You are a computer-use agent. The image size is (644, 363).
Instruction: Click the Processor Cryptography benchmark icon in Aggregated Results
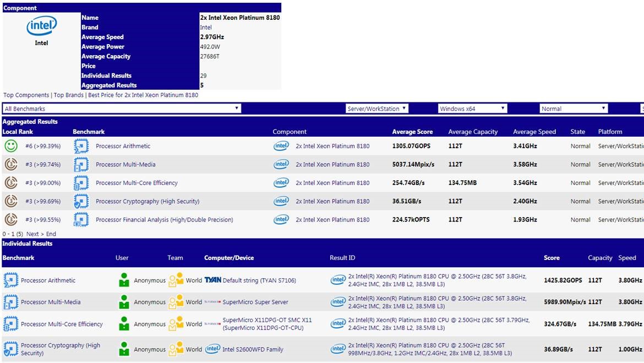point(81,201)
